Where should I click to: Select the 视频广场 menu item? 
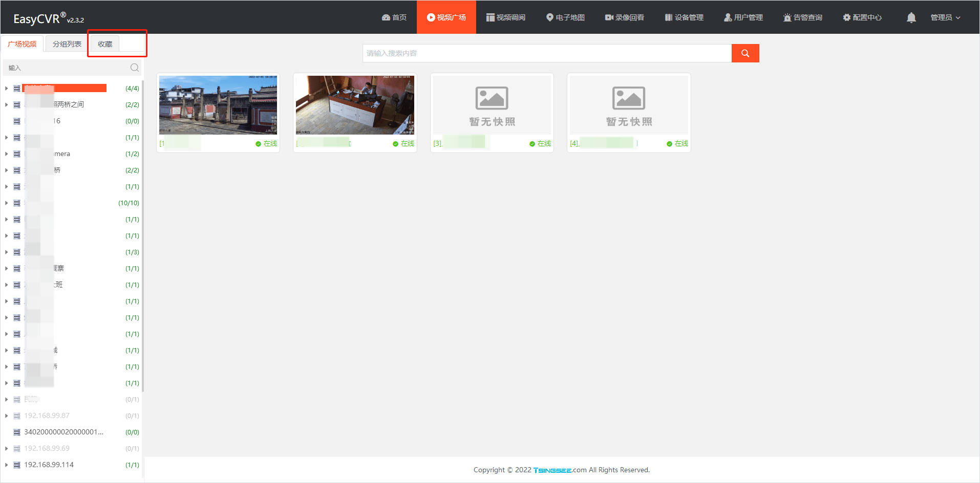coord(446,17)
